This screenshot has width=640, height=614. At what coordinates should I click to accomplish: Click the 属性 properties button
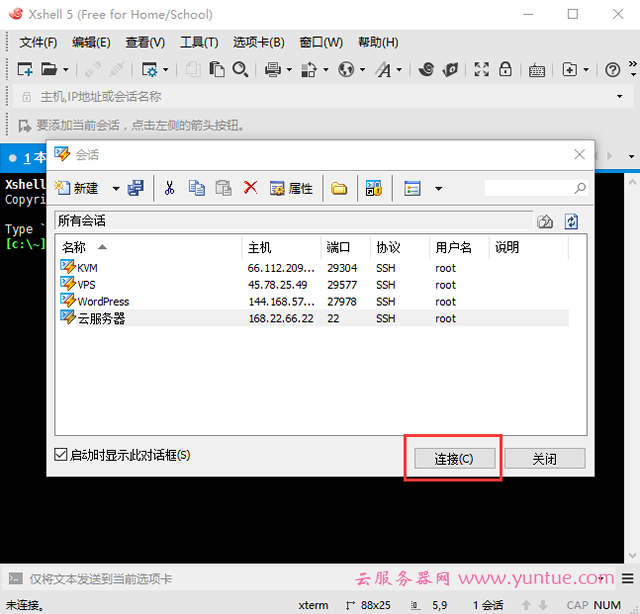[x=292, y=188]
